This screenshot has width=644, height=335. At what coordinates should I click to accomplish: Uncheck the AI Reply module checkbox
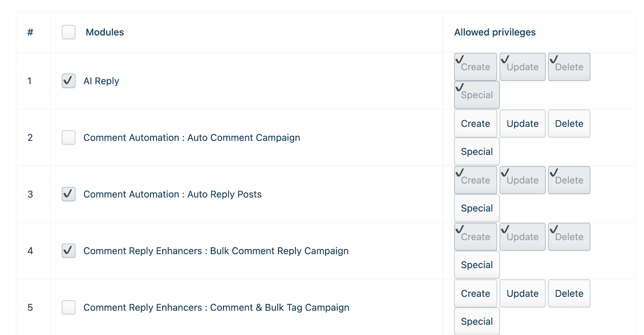68,81
